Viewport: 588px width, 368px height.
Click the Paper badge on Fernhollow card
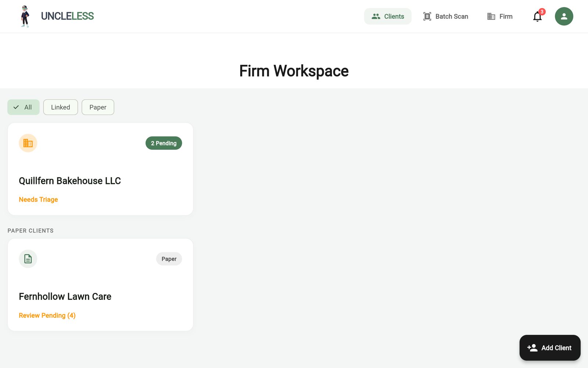click(x=169, y=259)
